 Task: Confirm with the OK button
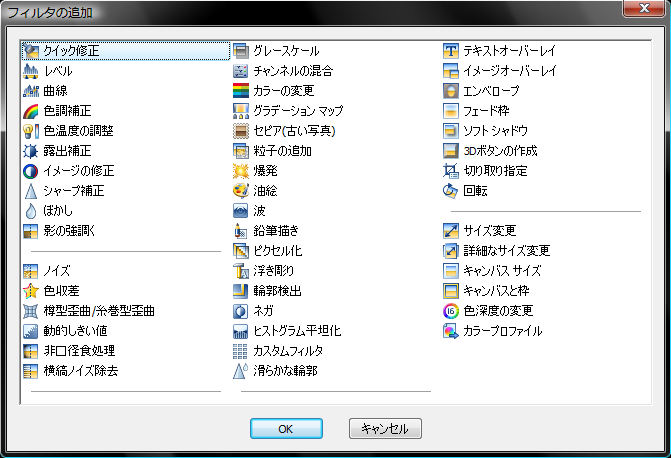[x=286, y=428]
